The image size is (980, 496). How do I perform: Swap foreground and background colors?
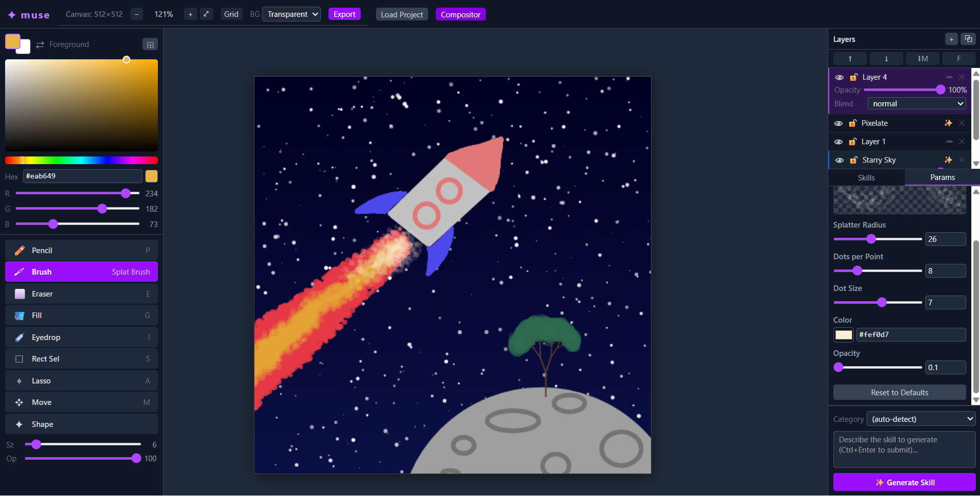tap(40, 44)
